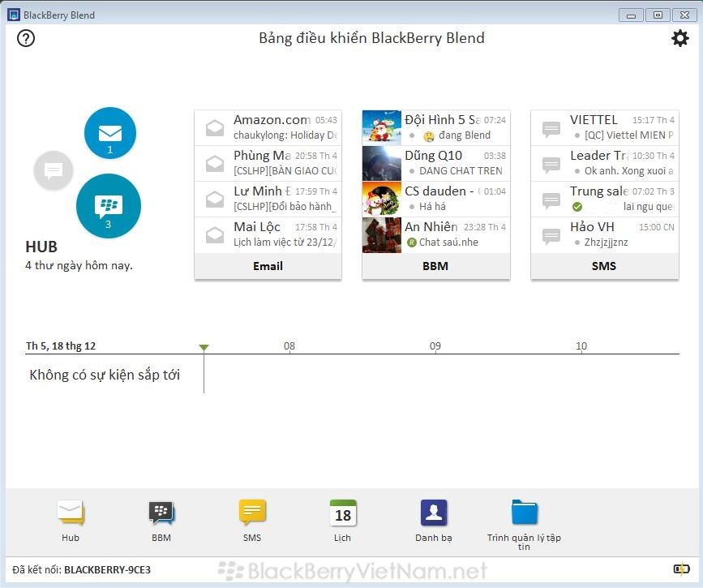The width and height of the screenshot is (703, 588).
Task: Click the blue BBM circle in HUB
Action: [x=109, y=207]
